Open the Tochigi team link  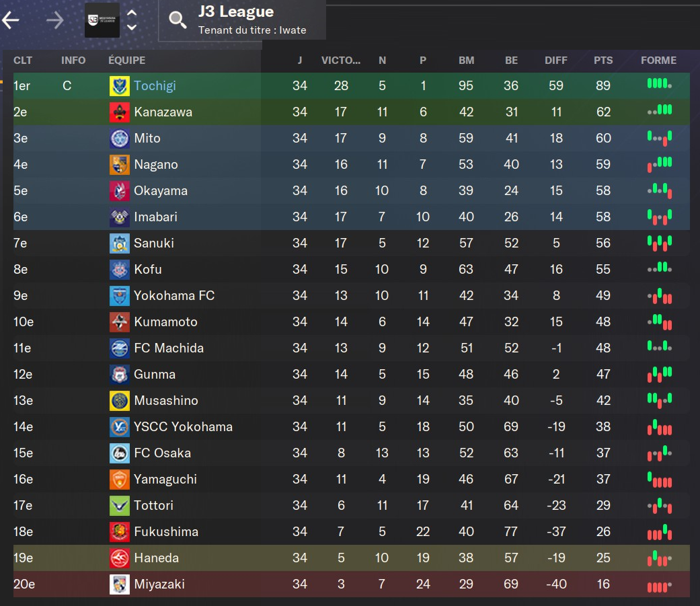click(x=155, y=86)
